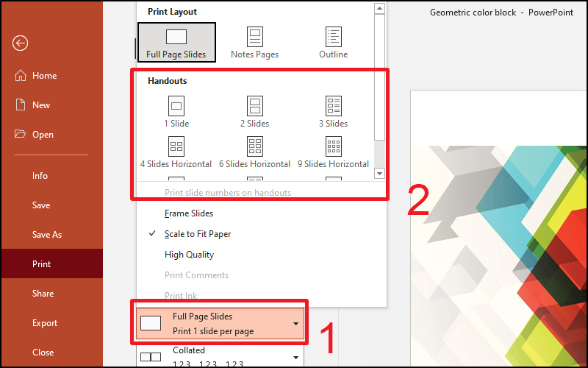Open the Export sidebar entry
This screenshot has height=368, width=588.
click(51, 323)
